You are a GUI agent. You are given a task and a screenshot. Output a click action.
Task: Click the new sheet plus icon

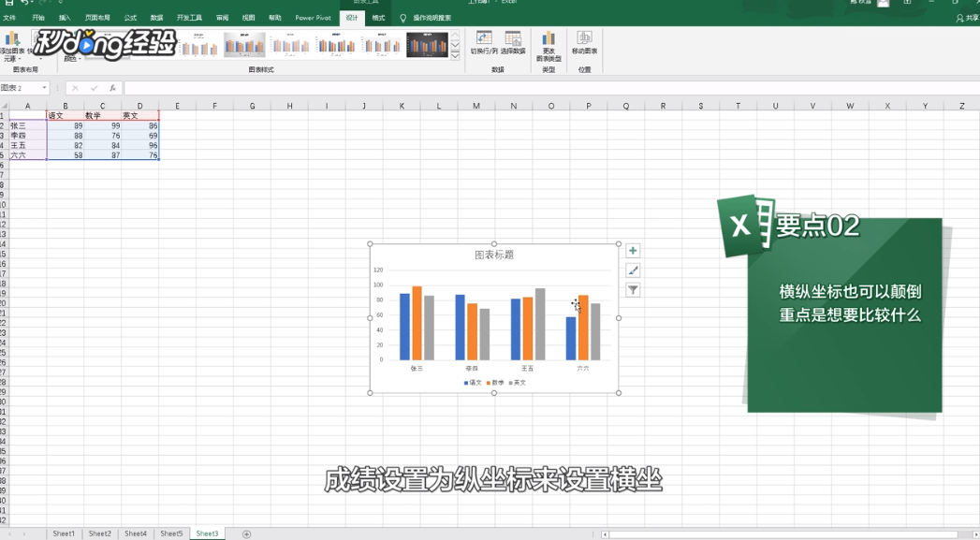246,533
